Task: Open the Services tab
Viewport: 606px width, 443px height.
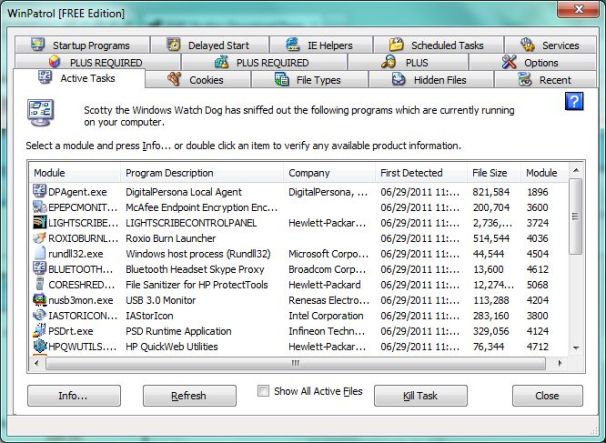Action: coord(550,45)
